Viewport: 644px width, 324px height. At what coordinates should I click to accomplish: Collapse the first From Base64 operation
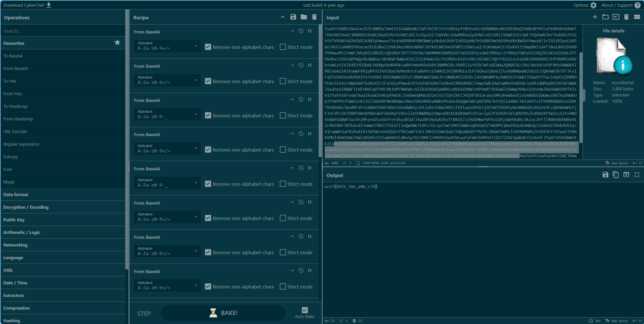292,31
